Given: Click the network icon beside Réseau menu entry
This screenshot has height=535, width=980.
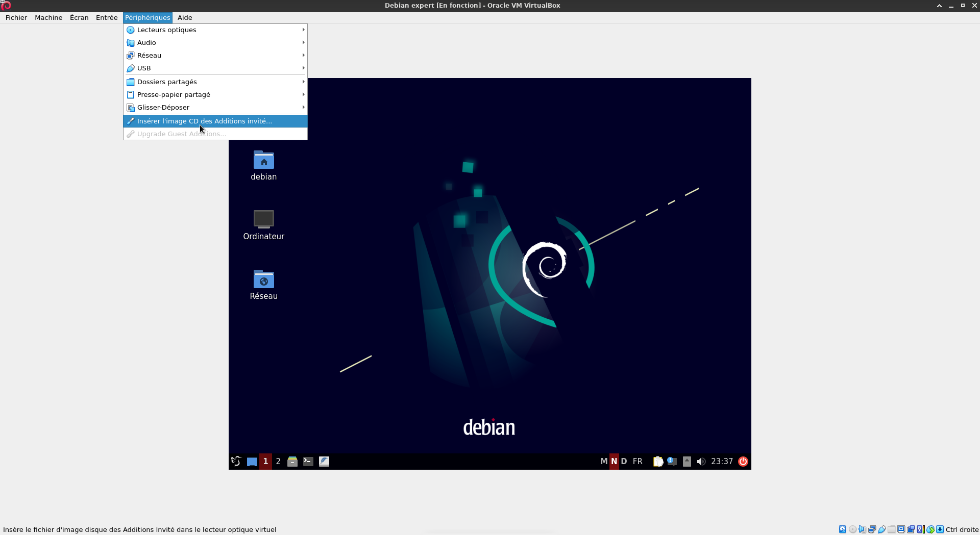Looking at the screenshot, I should pos(131,55).
